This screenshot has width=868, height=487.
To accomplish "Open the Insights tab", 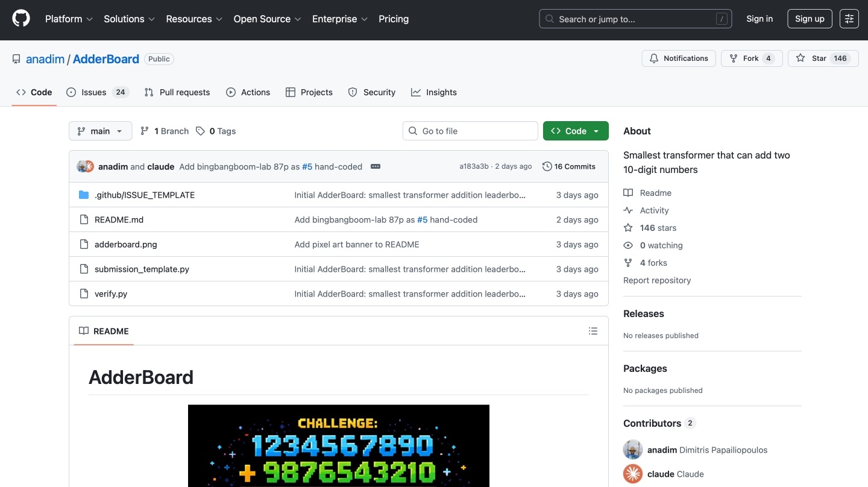I will [434, 92].
